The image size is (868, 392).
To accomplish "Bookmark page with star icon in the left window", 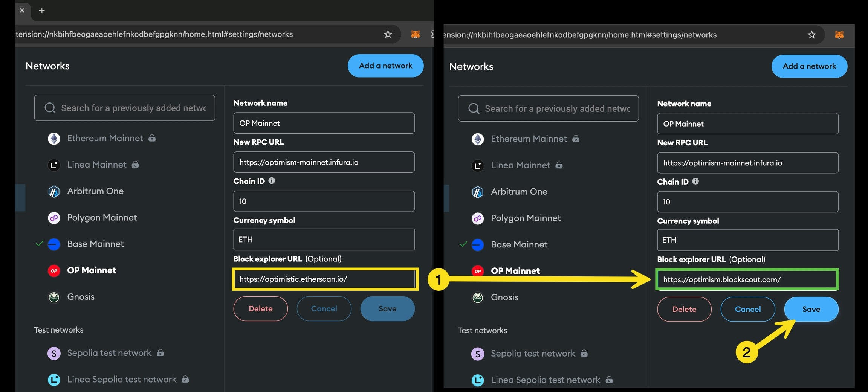I will click(x=388, y=34).
